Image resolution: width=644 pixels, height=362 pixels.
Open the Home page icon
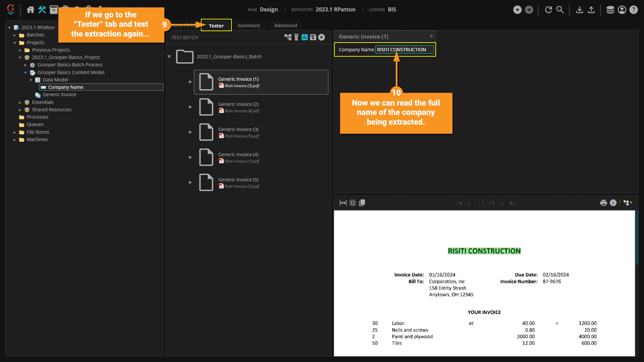click(x=31, y=10)
